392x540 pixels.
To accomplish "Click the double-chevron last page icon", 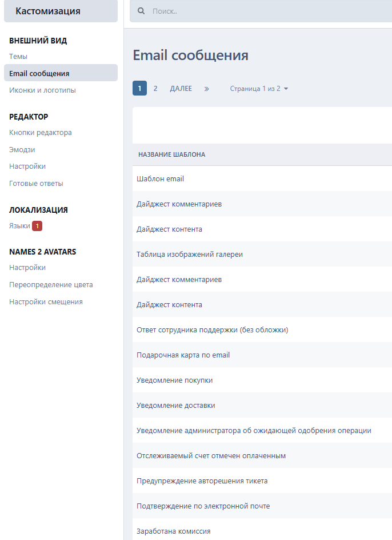I will 207,89.
